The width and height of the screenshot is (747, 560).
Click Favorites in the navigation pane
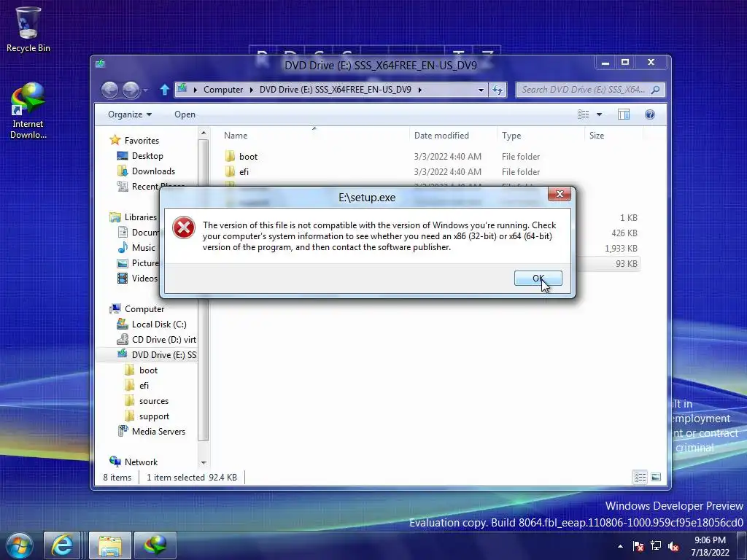(142, 141)
